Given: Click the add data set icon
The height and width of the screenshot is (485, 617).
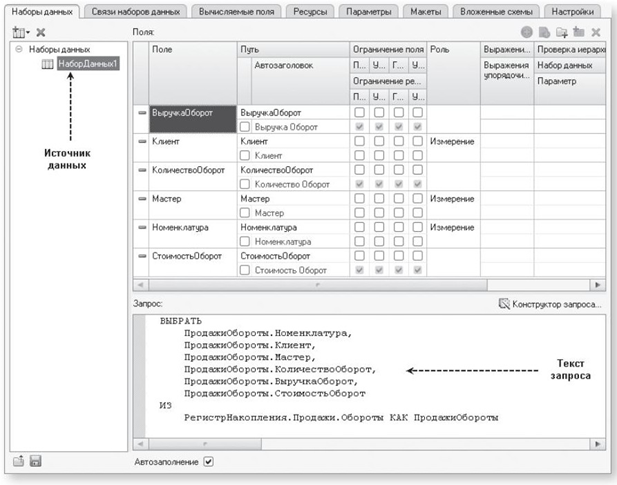Looking at the screenshot, I should click(18, 32).
